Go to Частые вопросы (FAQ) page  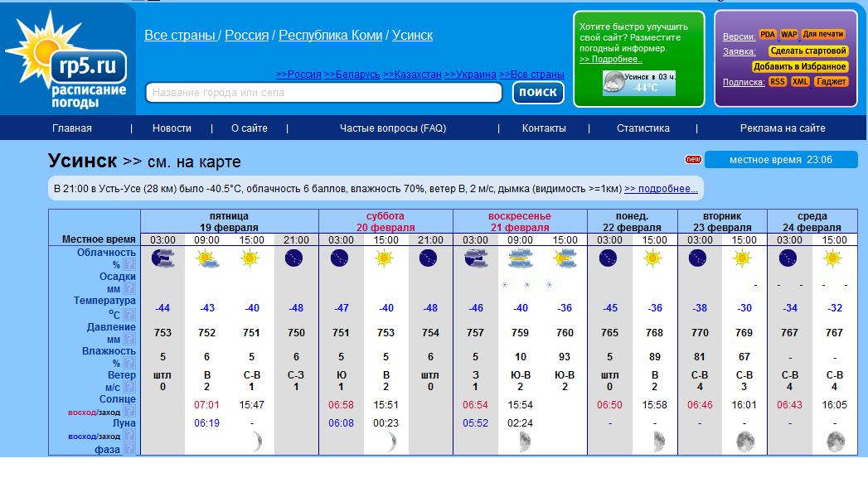coord(392,128)
